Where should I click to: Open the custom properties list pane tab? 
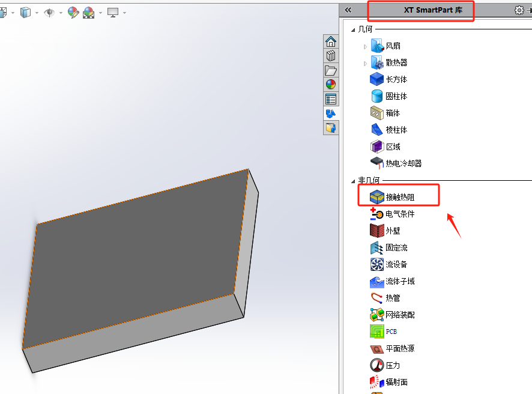pyautogui.click(x=331, y=99)
